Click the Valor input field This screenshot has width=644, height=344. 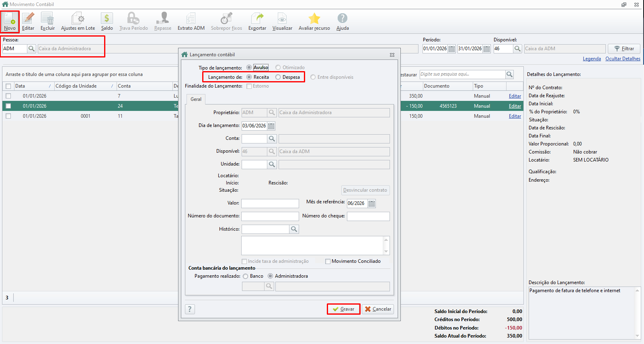tap(270, 203)
